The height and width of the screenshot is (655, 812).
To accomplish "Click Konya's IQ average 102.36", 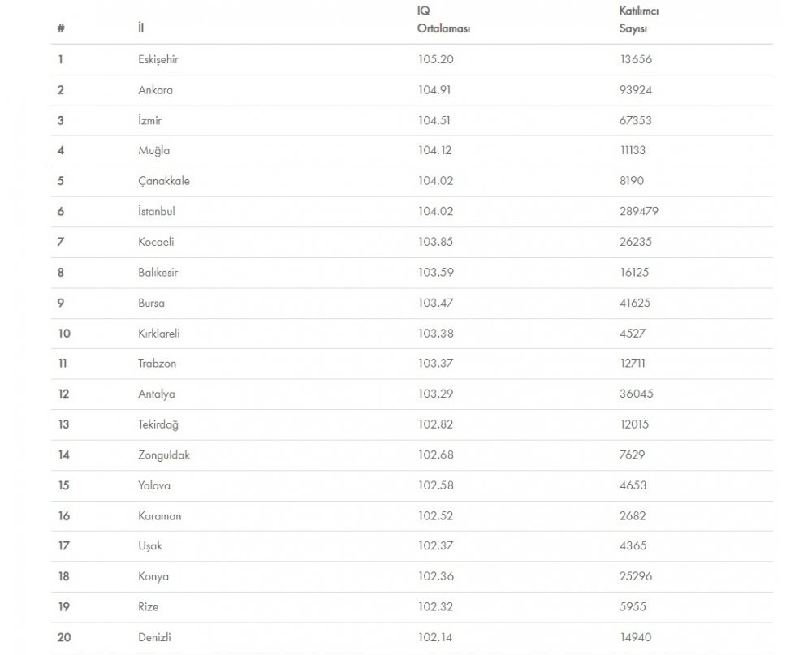I will 434,576.
